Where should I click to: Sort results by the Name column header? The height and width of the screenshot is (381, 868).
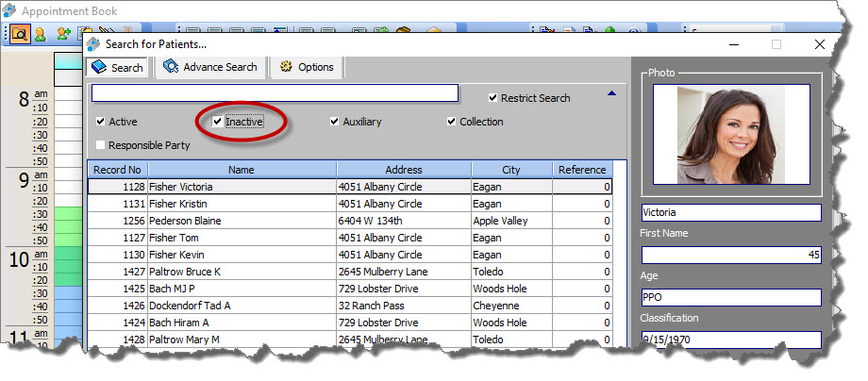(241, 170)
